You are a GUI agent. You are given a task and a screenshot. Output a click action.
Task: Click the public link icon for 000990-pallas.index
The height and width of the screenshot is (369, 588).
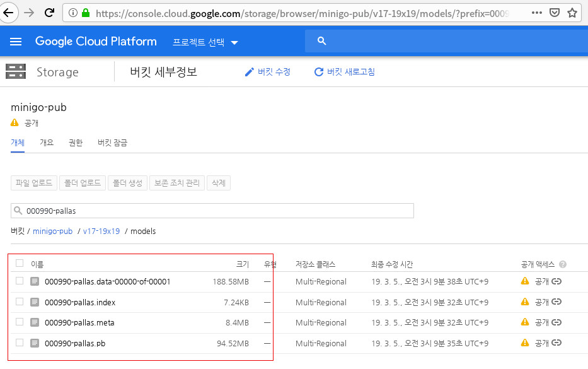coord(556,302)
